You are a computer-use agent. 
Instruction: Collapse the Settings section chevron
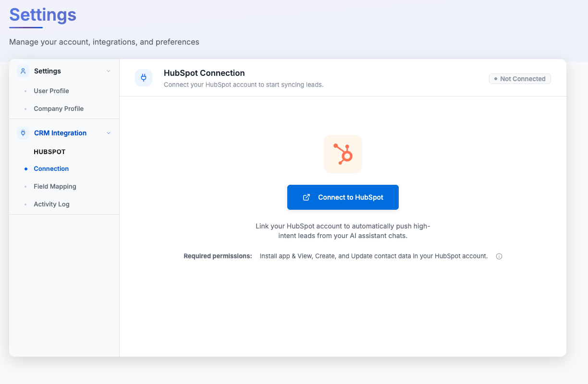click(109, 71)
